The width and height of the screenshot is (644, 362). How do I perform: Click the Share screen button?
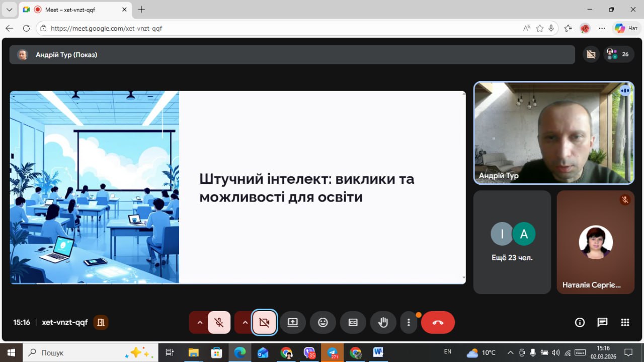click(x=293, y=323)
